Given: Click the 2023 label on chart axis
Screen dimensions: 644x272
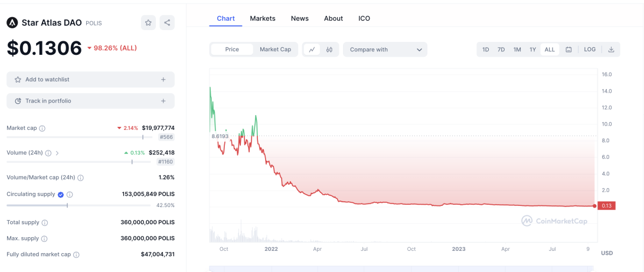Looking at the screenshot, I should point(459,249).
